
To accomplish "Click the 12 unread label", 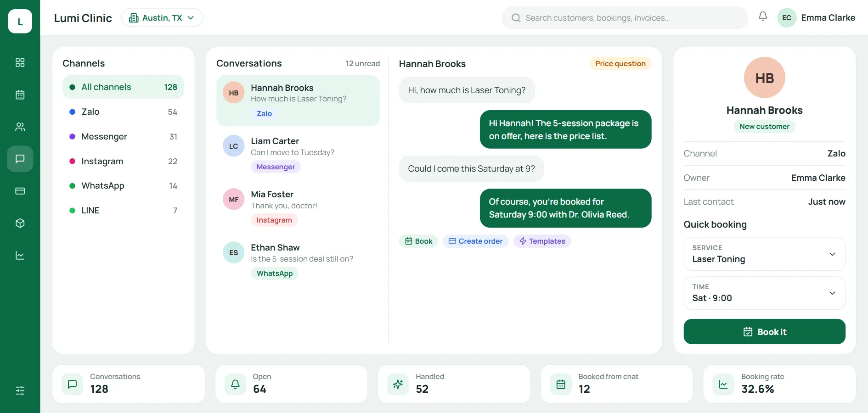I will click(x=363, y=64).
